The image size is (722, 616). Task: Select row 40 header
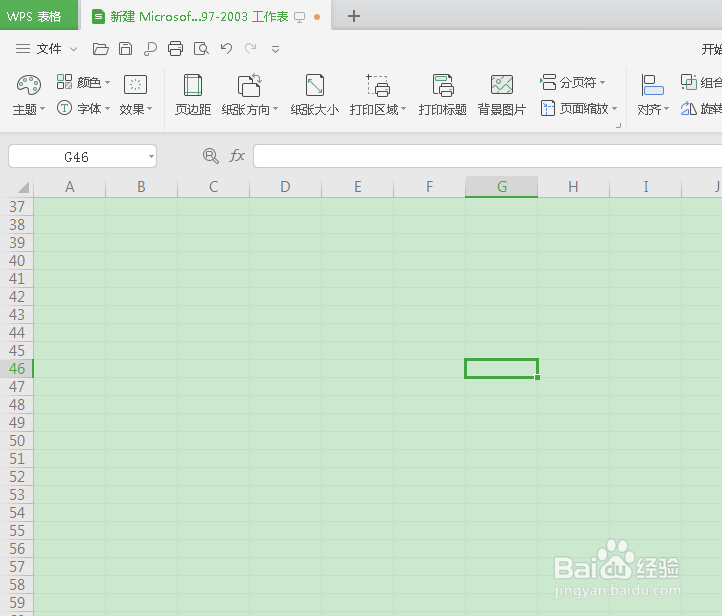17,261
